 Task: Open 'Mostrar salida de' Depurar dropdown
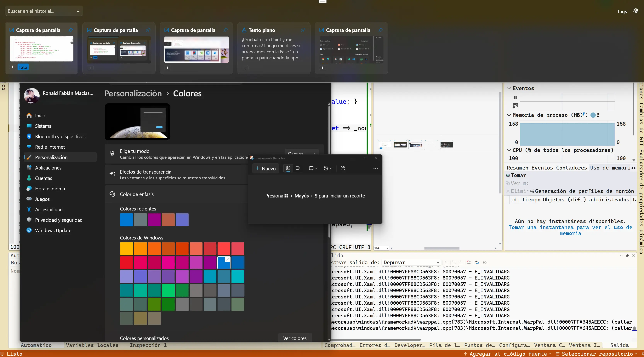click(411, 262)
